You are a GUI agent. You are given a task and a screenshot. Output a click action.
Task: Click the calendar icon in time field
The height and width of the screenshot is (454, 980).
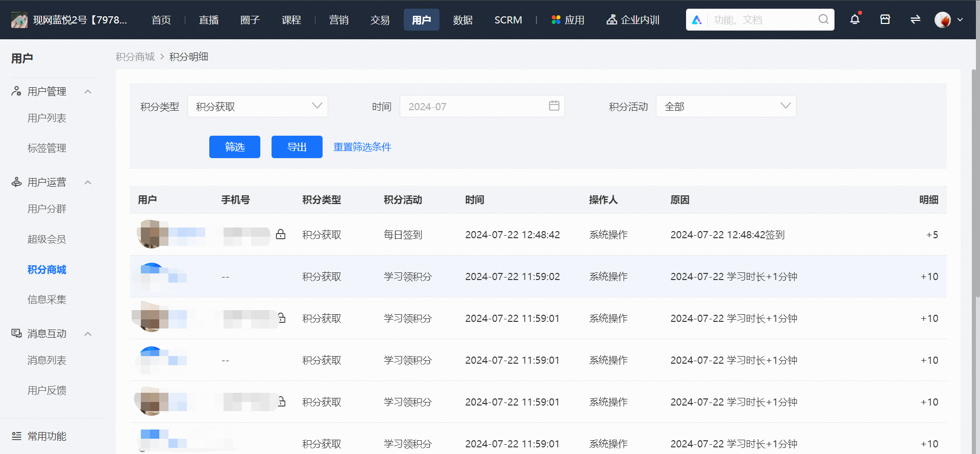pos(554,106)
